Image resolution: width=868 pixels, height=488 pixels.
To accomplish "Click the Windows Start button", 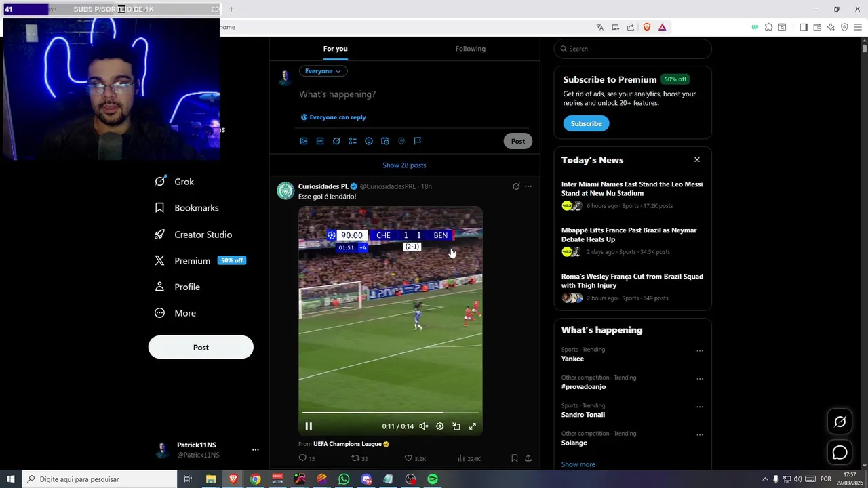I will pyautogui.click(x=11, y=479).
